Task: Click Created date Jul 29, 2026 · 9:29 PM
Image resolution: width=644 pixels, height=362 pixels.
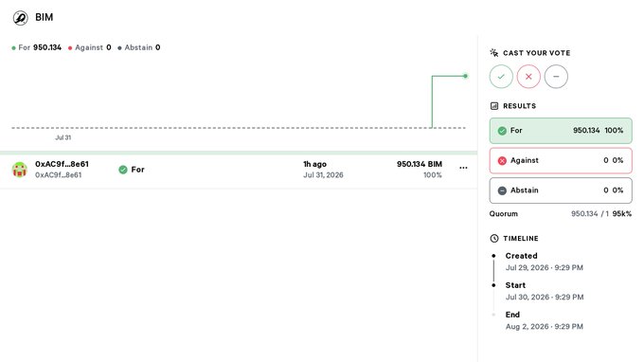Action: point(545,267)
